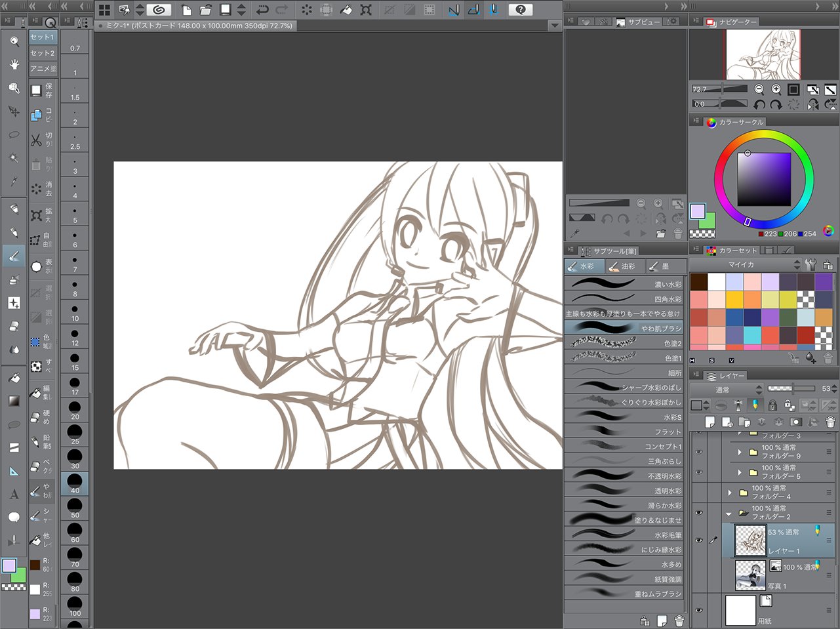
Task: Select the auto-select magic wand tool
Action: pyautogui.click(x=14, y=158)
